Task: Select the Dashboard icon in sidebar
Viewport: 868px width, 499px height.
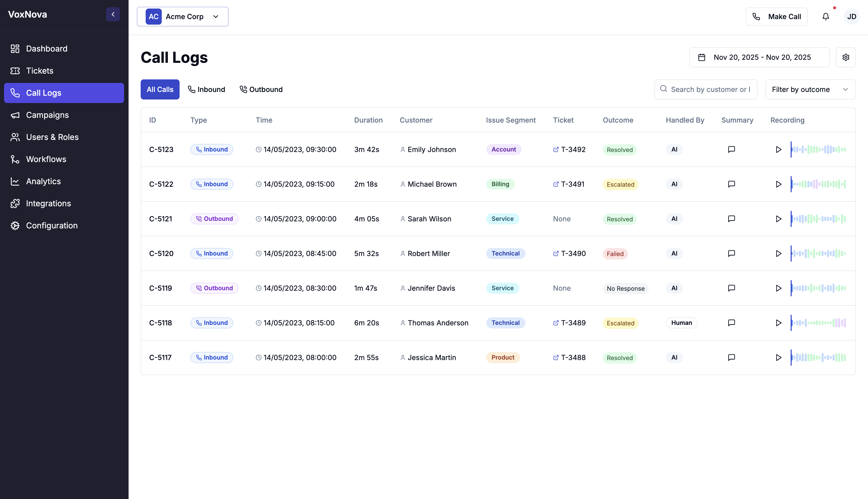Action: point(15,48)
